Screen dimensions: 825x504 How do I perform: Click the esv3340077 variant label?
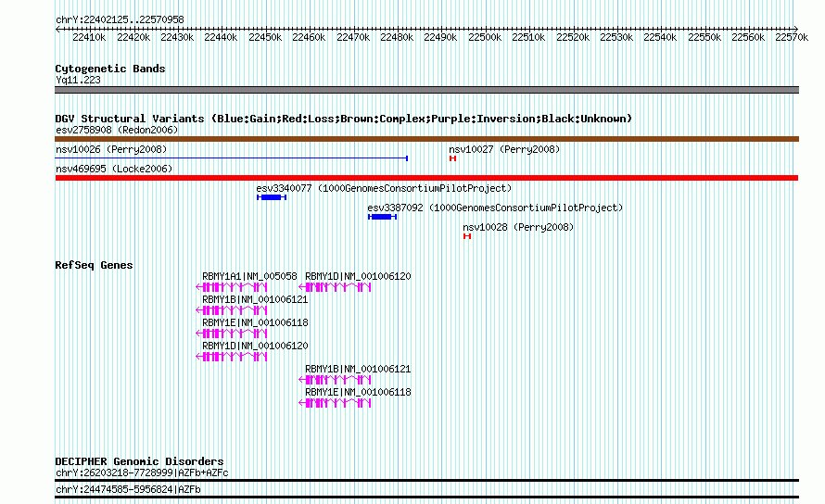384,188
